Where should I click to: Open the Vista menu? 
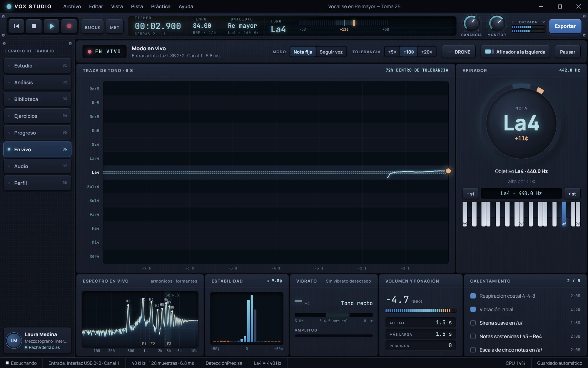click(117, 6)
